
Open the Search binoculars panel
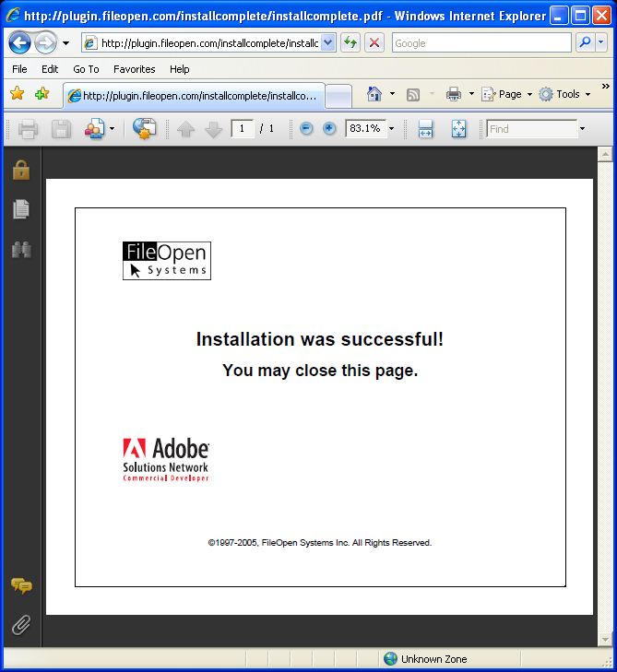click(21, 250)
